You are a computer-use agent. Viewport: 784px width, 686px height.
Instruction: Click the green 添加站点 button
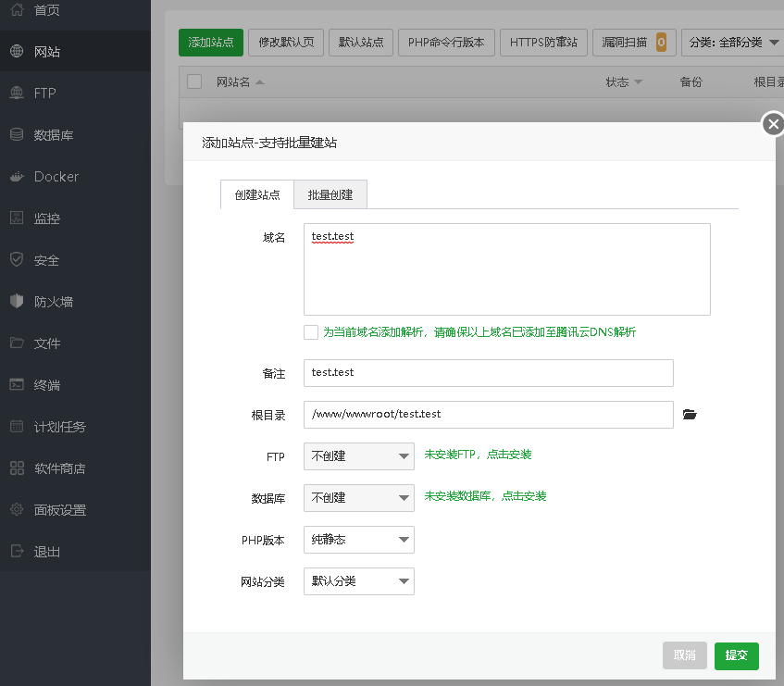pyautogui.click(x=211, y=43)
